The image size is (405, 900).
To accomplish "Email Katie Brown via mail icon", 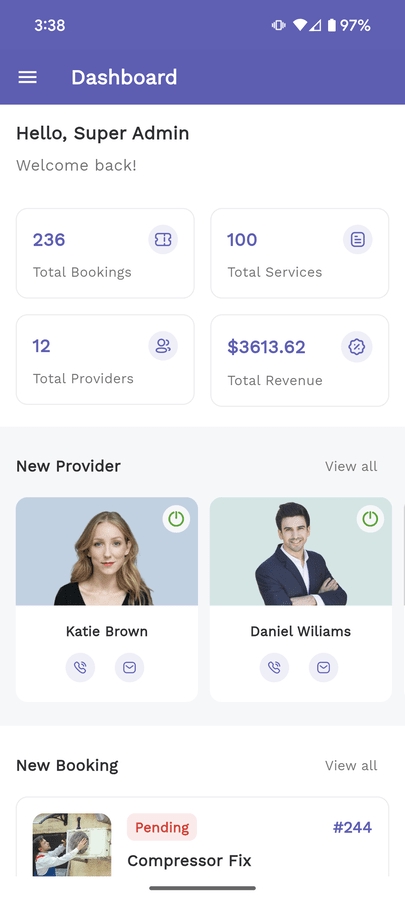I will [x=130, y=668].
